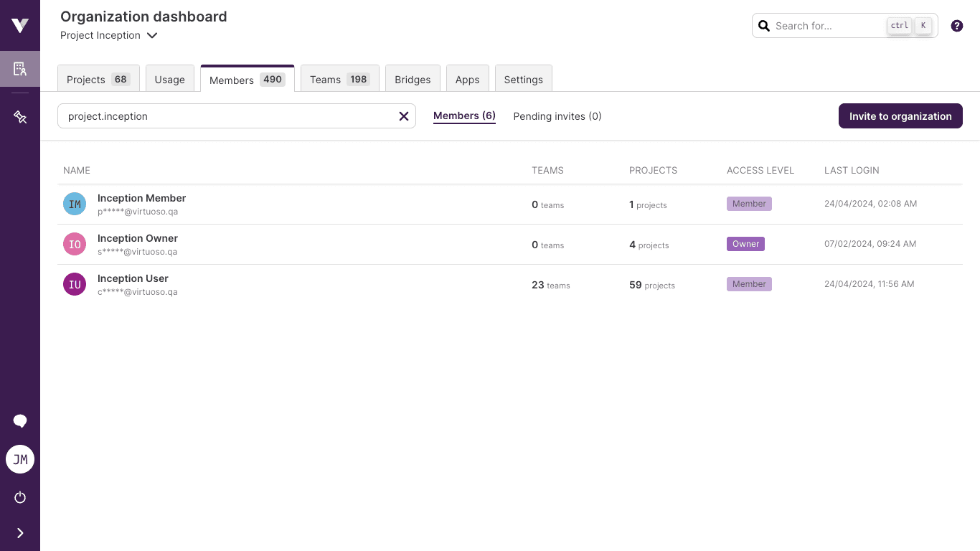
Task: Open the help question mark icon
Action: 956,26
